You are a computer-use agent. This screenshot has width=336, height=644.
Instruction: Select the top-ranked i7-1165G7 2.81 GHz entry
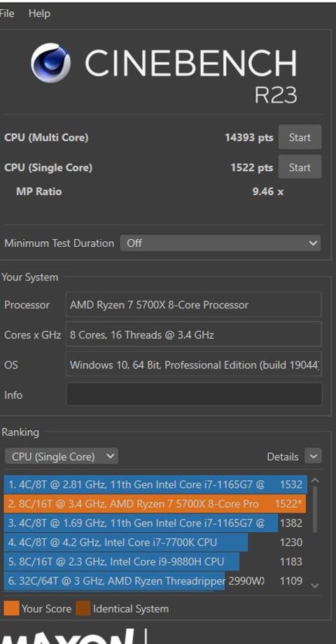(x=155, y=485)
